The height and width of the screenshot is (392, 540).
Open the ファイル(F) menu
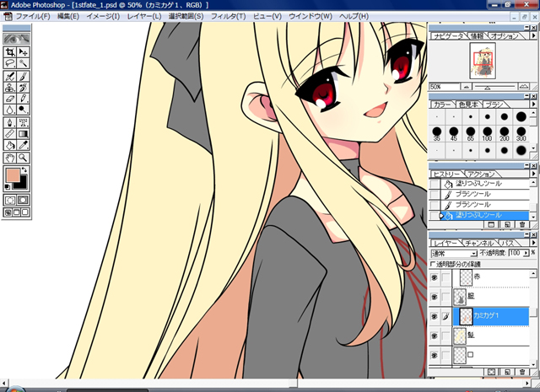[33, 16]
